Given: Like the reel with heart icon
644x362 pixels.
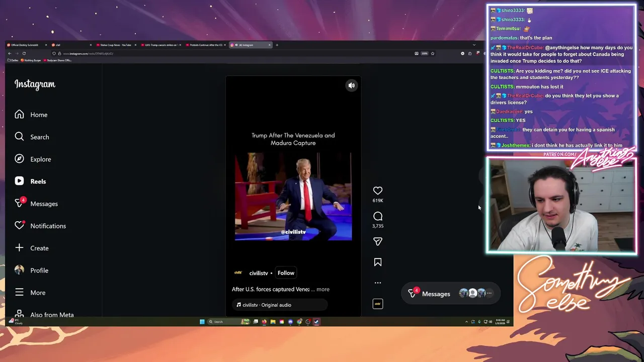Looking at the screenshot, I should point(378,191).
